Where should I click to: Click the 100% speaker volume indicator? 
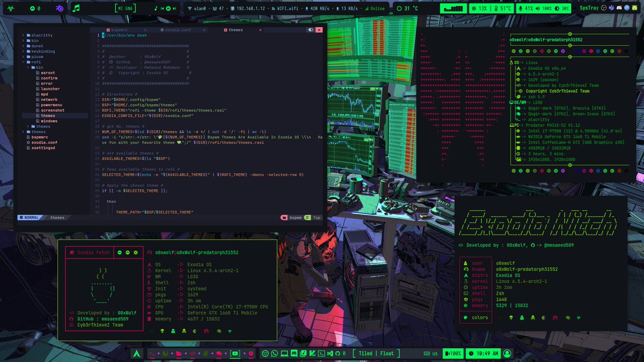544,9
